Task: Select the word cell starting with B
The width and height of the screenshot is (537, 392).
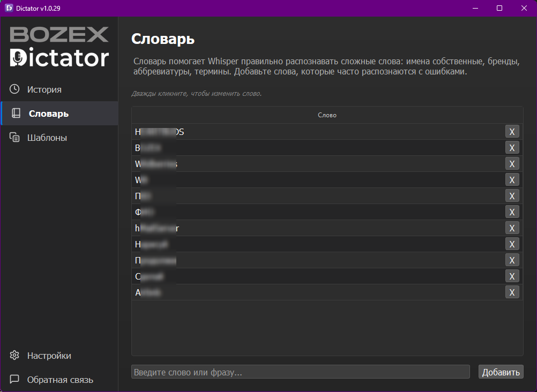Action: (x=317, y=148)
